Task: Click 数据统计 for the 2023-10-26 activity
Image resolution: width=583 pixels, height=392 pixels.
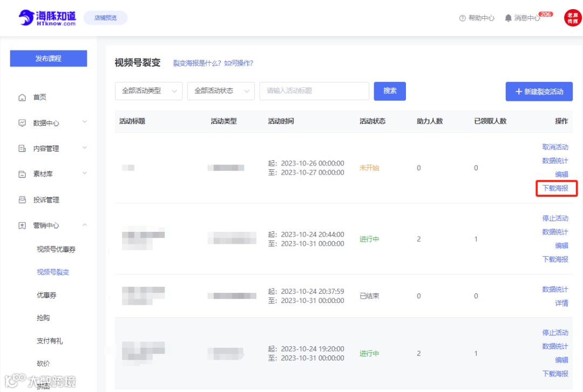Action: (555, 161)
